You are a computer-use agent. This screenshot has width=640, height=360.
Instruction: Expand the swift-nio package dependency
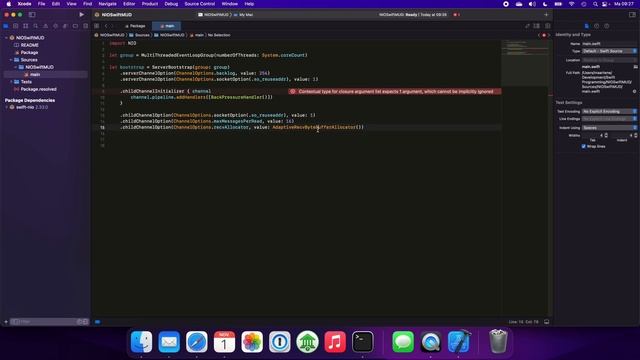(7, 107)
